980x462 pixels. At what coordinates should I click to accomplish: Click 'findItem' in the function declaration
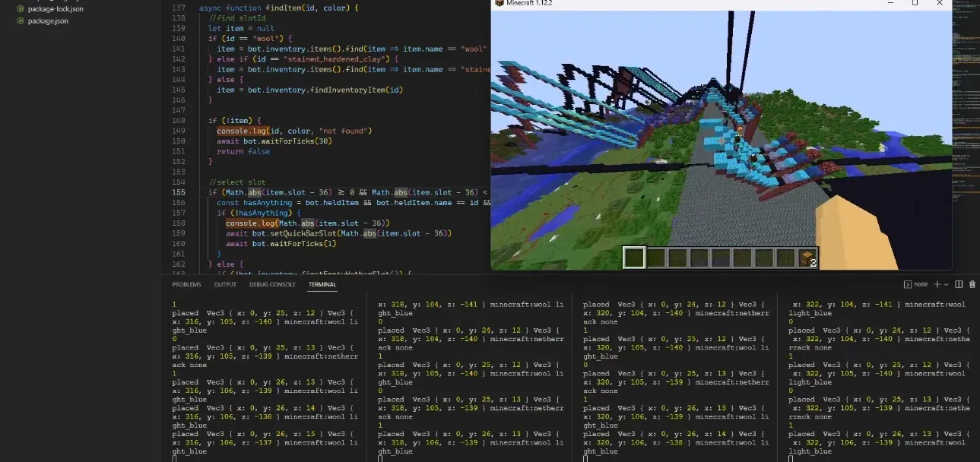[x=283, y=8]
